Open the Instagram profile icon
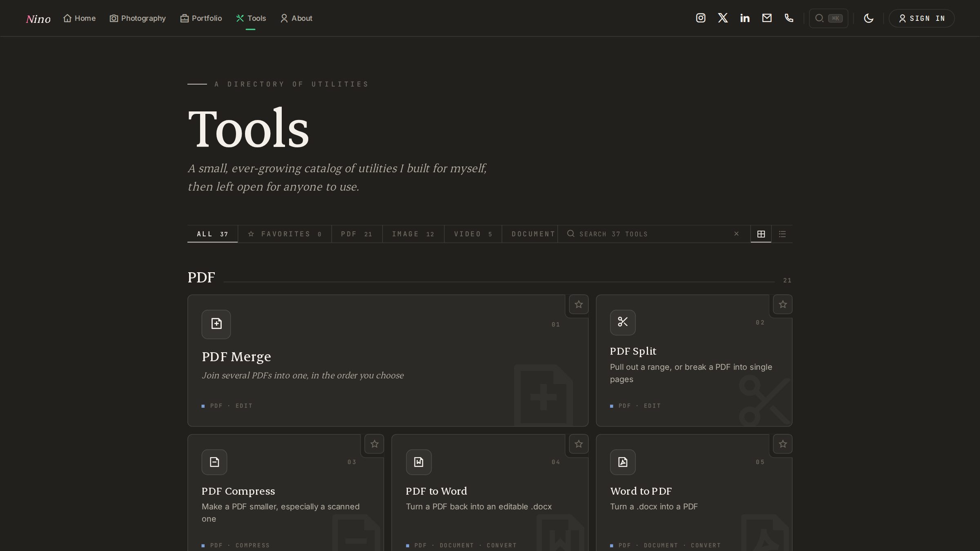 tap(701, 18)
